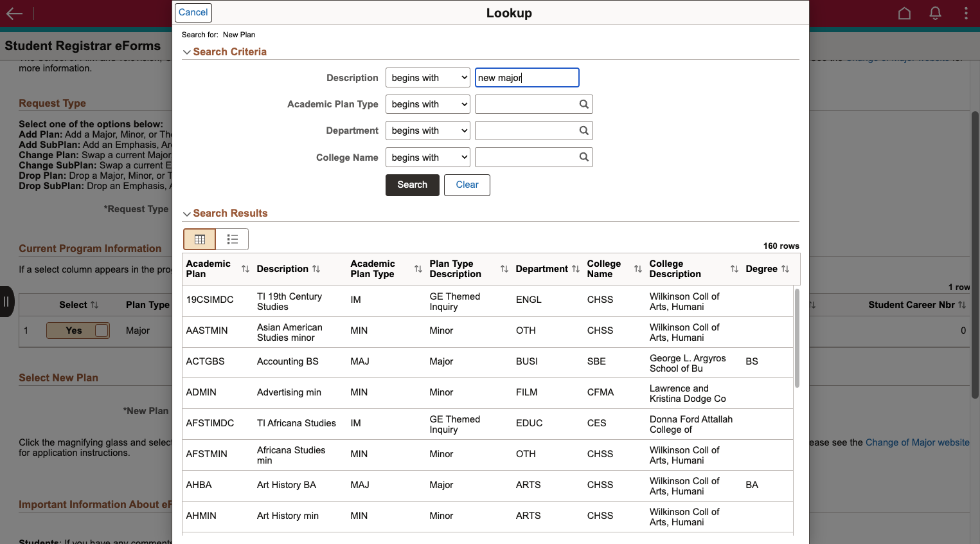Viewport: 980px width, 544px height.
Task: Click the Clear button
Action: tap(467, 185)
